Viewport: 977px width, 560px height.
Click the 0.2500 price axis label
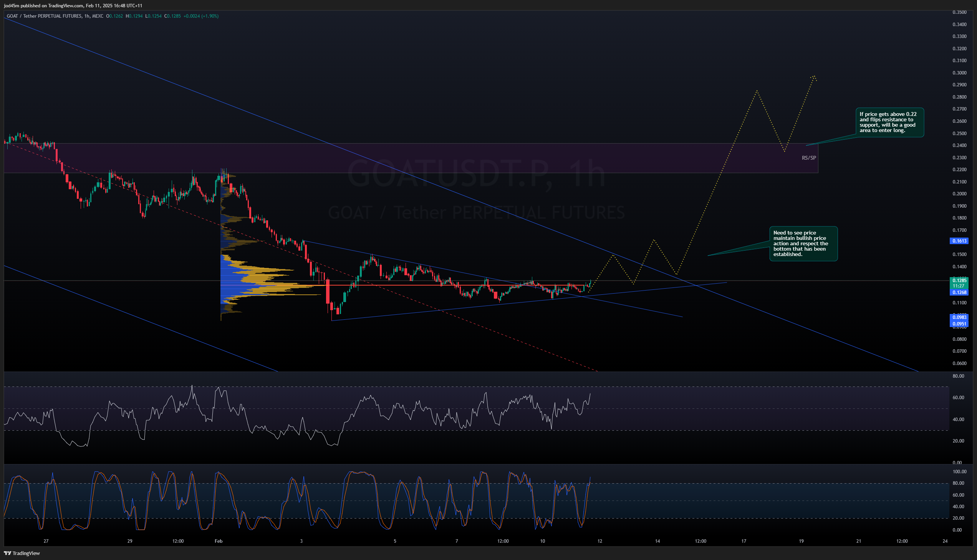959,134
